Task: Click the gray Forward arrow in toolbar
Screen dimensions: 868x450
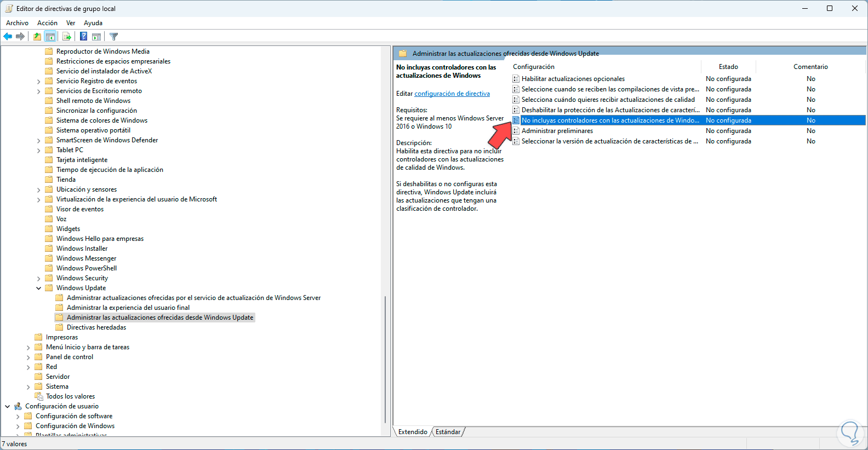Action: 20,37
